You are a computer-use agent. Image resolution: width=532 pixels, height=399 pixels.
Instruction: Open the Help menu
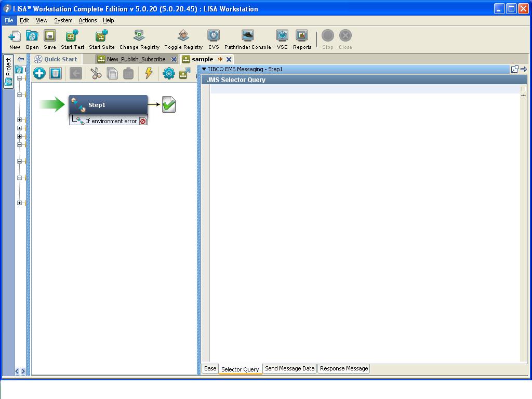(108, 20)
